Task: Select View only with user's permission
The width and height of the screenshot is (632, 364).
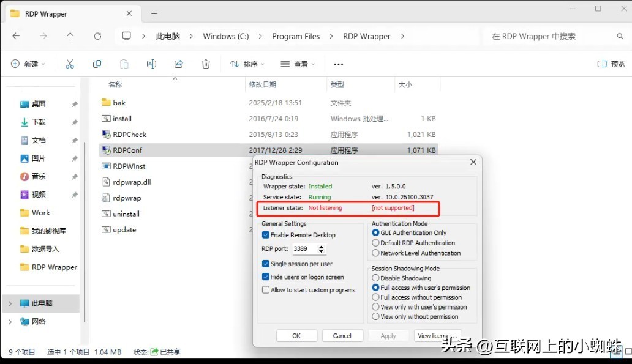Action: pyautogui.click(x=375, y=307)
